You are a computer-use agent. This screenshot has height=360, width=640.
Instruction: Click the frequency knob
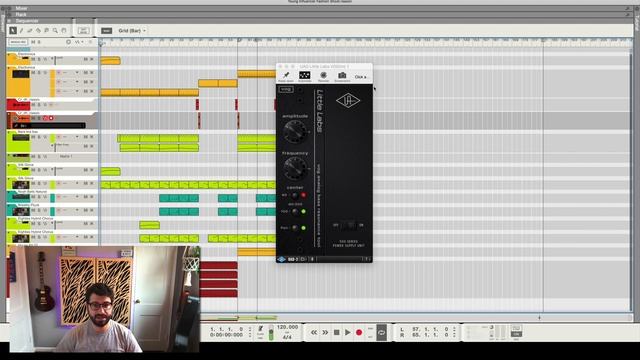coord(295,168)
